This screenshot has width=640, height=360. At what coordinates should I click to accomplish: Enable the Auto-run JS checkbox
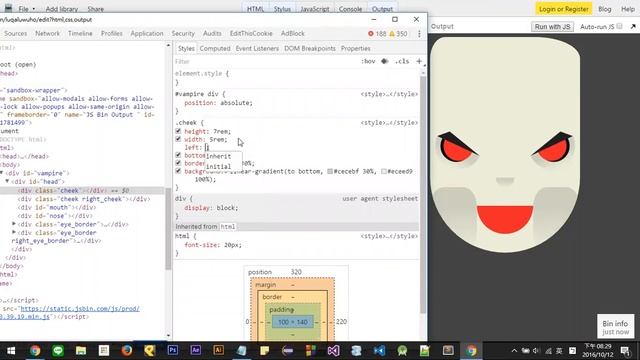click(620, 26)
